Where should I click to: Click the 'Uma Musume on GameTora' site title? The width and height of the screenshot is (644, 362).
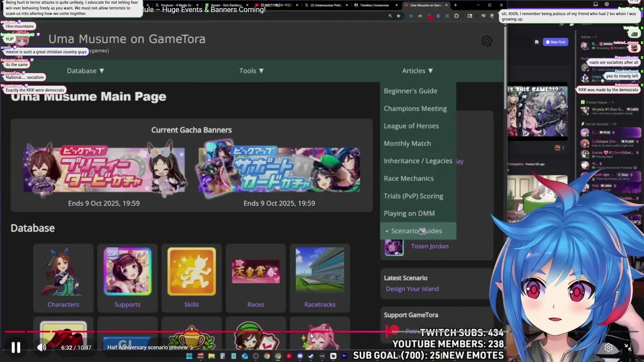coord(127,39)
